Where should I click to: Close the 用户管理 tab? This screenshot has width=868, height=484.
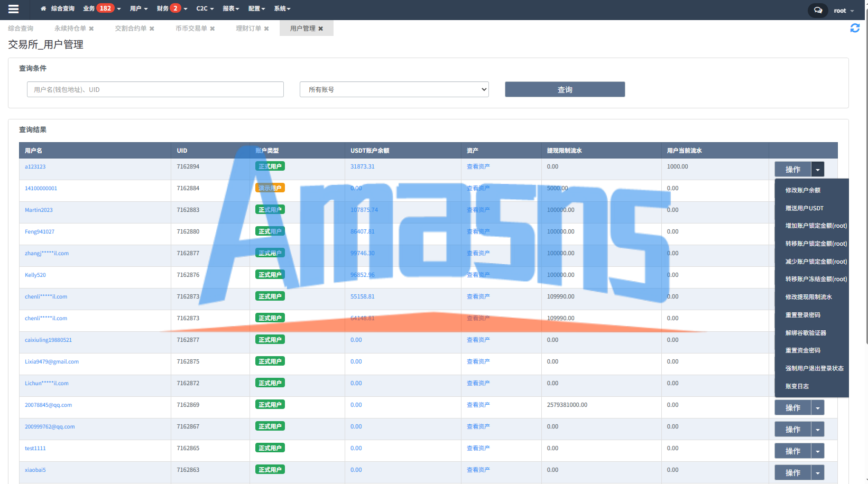pyautogui.click(x=320, y=29)
